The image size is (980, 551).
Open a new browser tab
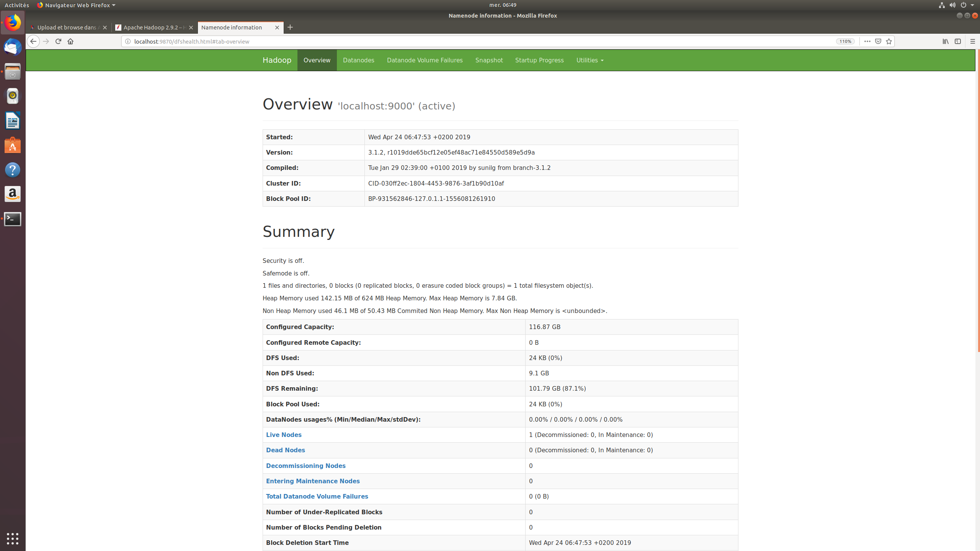point(290,27)
